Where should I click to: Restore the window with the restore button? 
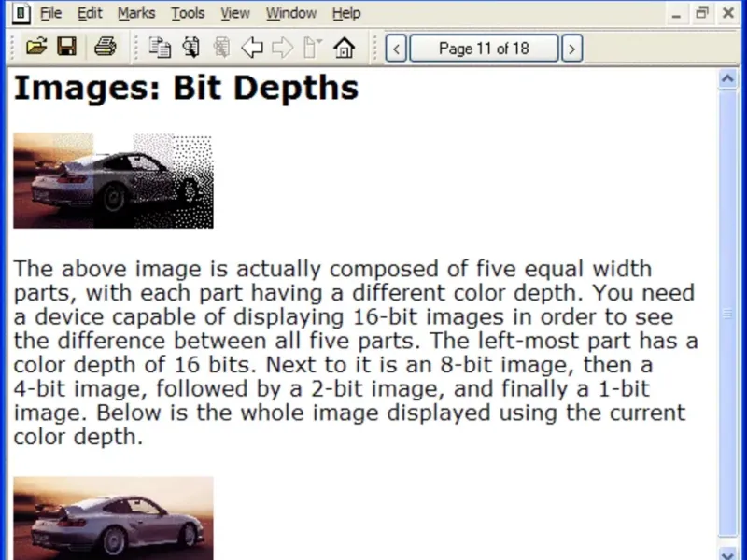pos(702,12)
